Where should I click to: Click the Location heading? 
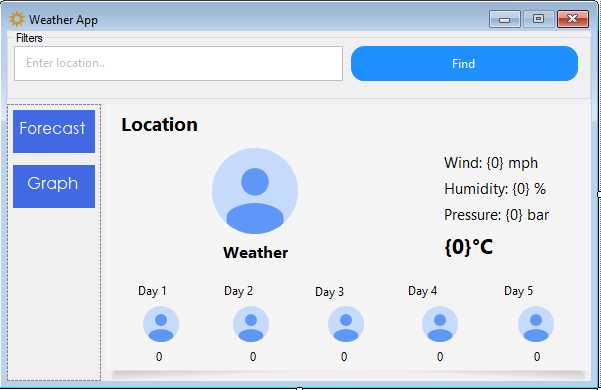pos(159,125)
